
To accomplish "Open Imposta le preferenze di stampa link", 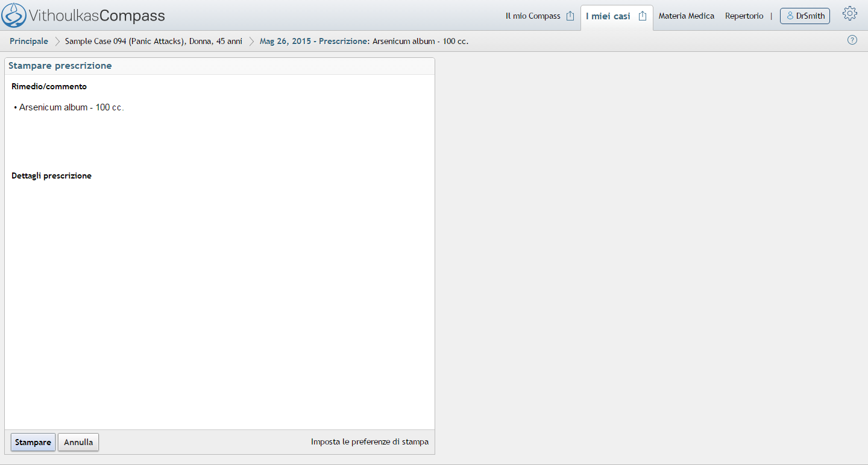I will tap(370, 442).
